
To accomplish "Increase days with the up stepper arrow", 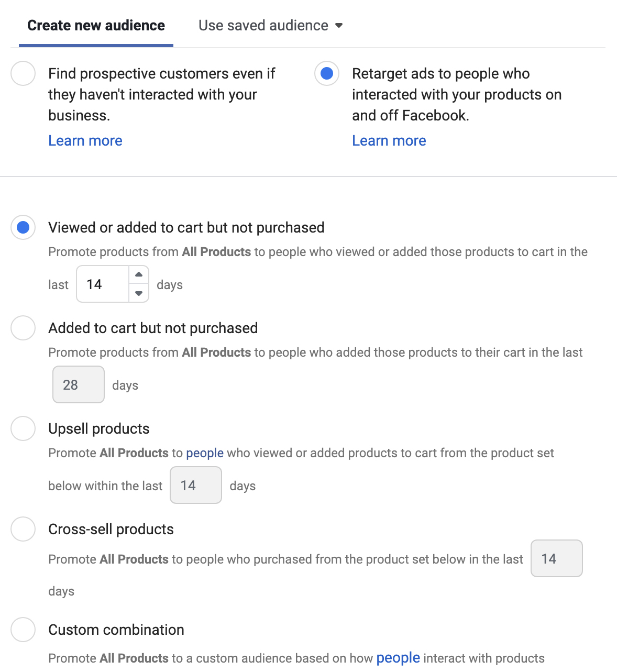I will click(139, 274).
